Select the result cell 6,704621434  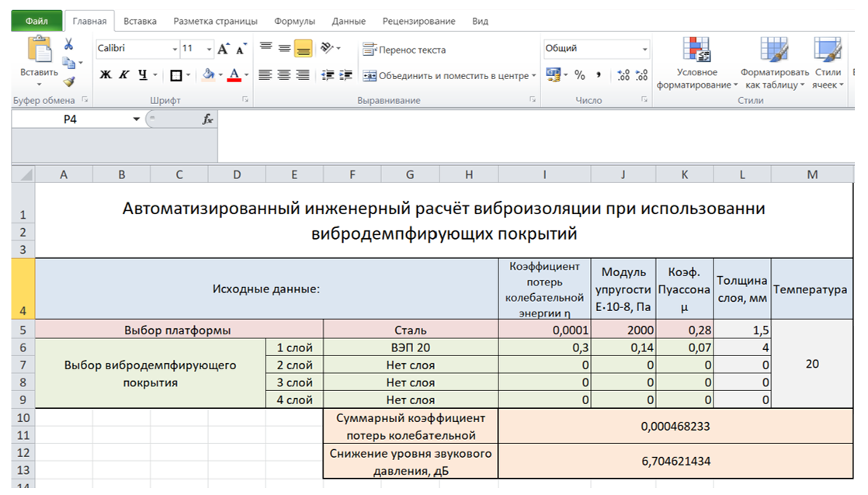(x=676, y=462)
